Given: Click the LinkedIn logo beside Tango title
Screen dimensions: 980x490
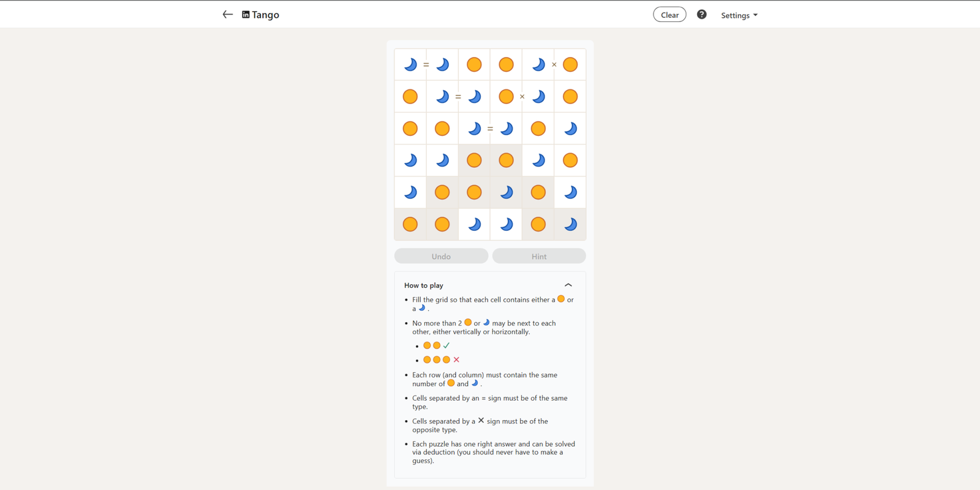Looking at the screenshot, I should (246, 15).
